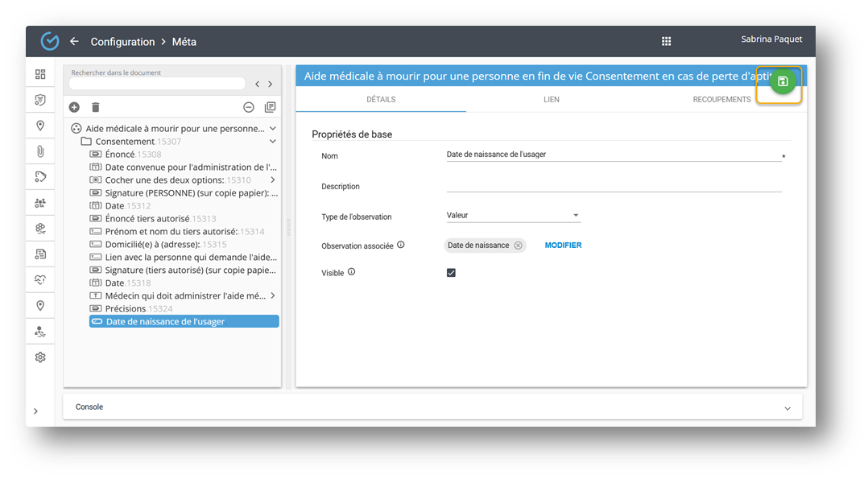
Task: Open the Type de l'observation dropdown
Action: 513,216
